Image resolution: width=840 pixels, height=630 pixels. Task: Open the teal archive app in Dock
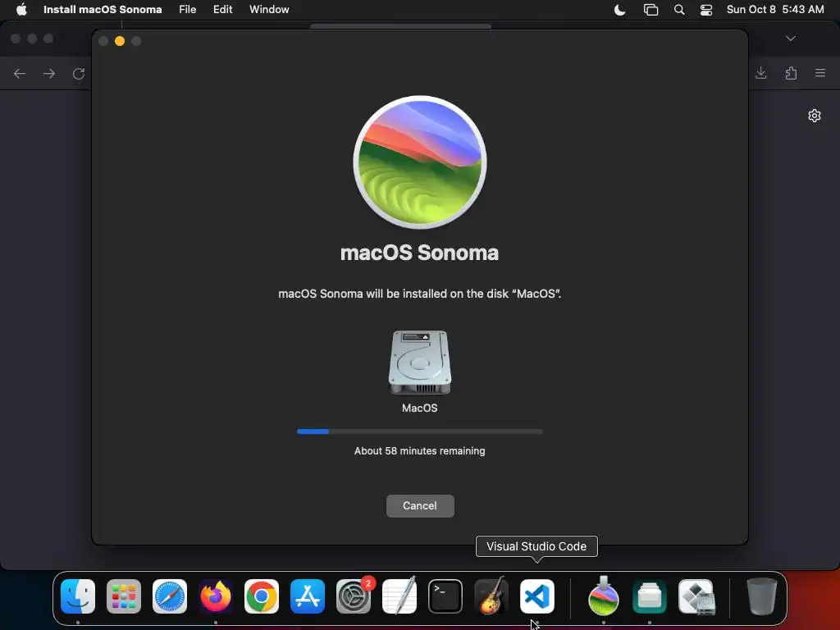(x=650, y=596)
